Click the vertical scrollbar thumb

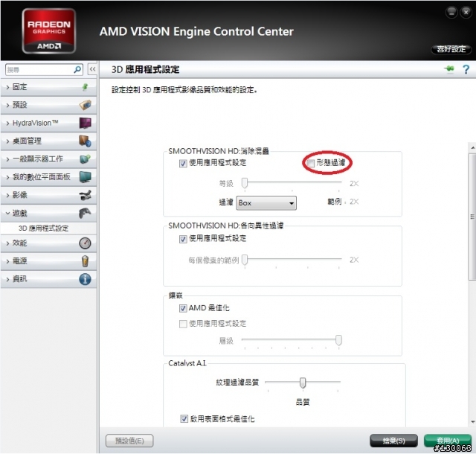pos(472,217)
